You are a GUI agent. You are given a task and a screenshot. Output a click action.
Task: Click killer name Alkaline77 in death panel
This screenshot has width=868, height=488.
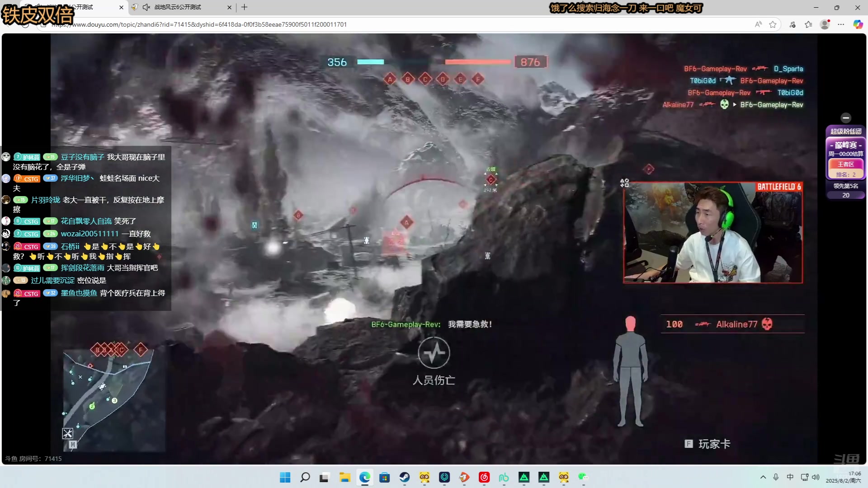tap(736, 324)
